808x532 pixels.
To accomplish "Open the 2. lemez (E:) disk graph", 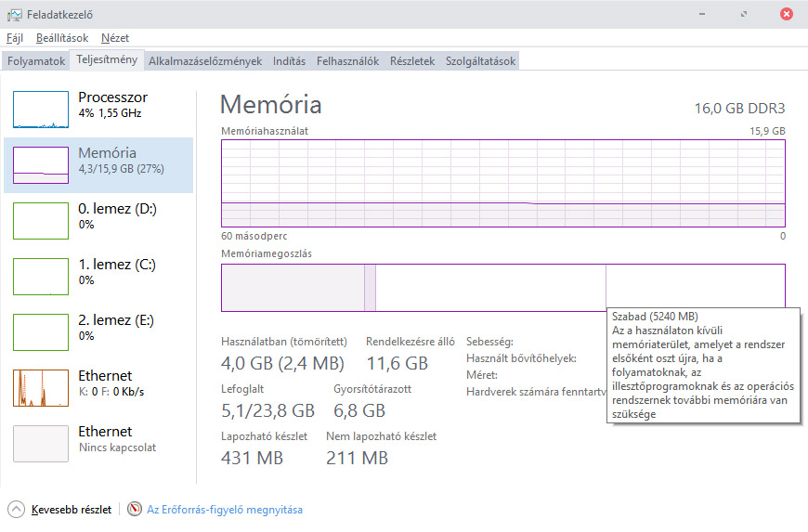I will point(41,332).
